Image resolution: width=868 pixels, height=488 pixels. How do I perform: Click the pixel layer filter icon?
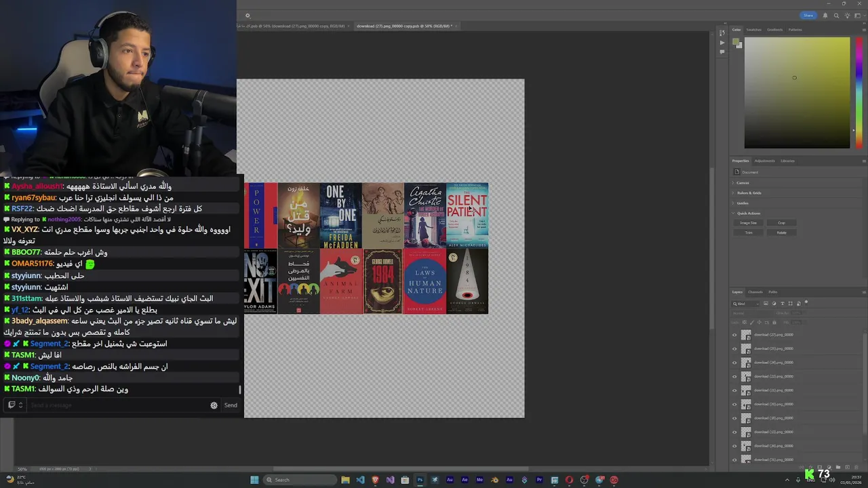point(766,304)
